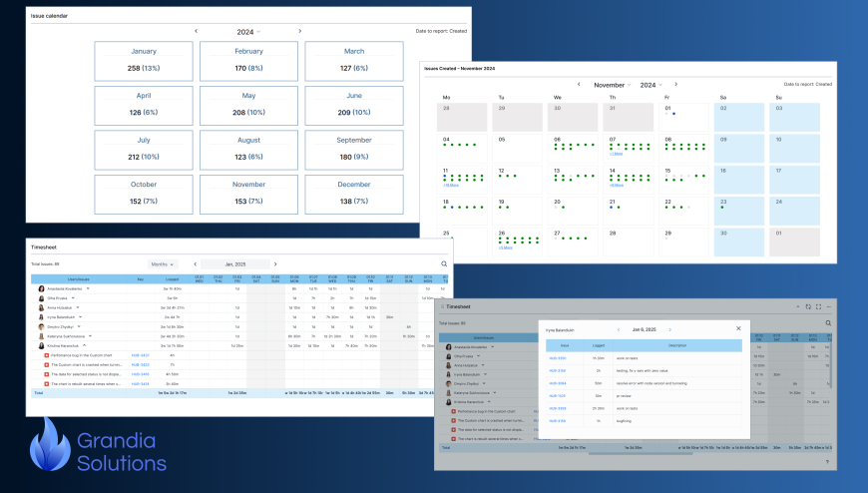Go to next day in the Jan 6, 2025 dialog
This screenshot has height=493, width=868.
coord(669,329)
